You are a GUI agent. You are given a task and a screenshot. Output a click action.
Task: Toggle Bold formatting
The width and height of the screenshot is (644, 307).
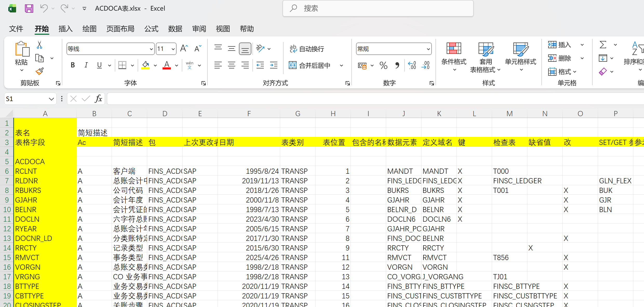73,65
